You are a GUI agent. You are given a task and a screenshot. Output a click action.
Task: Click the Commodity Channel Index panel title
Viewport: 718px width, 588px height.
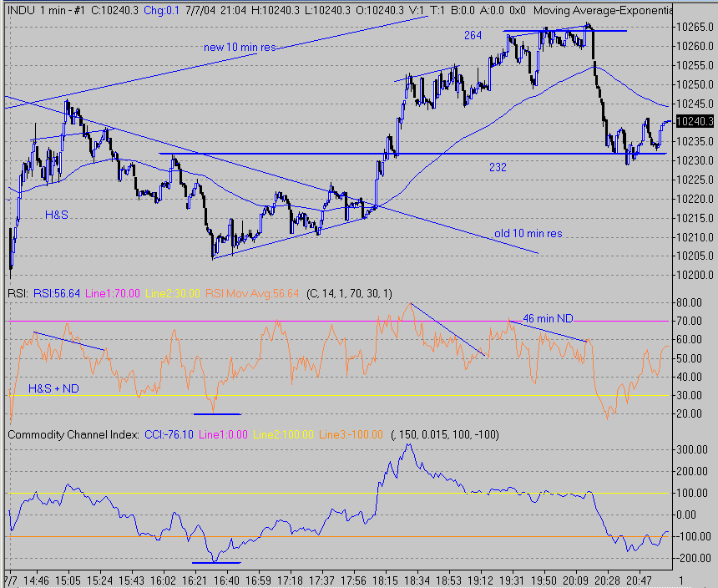pos(73,434)
